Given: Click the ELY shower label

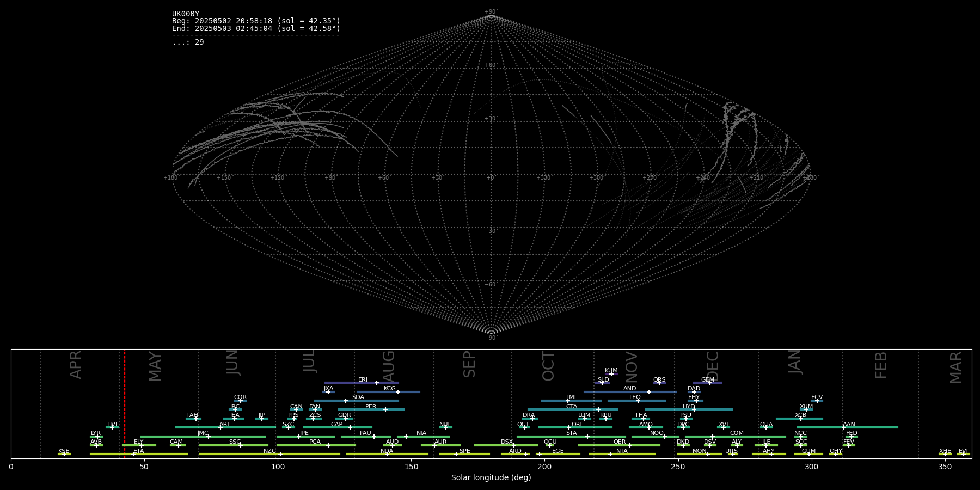Looking at the screenshot, I should [139, 442].
